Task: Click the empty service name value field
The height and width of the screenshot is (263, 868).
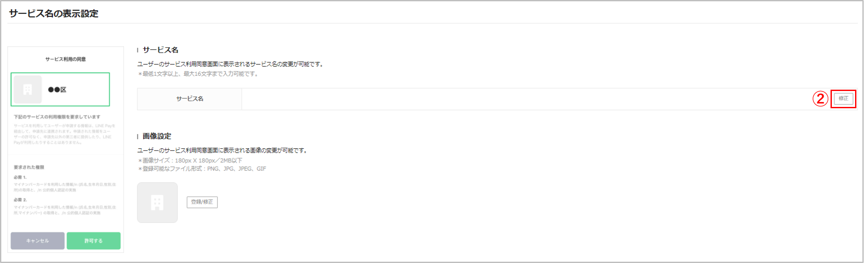Action: (517, 99)
